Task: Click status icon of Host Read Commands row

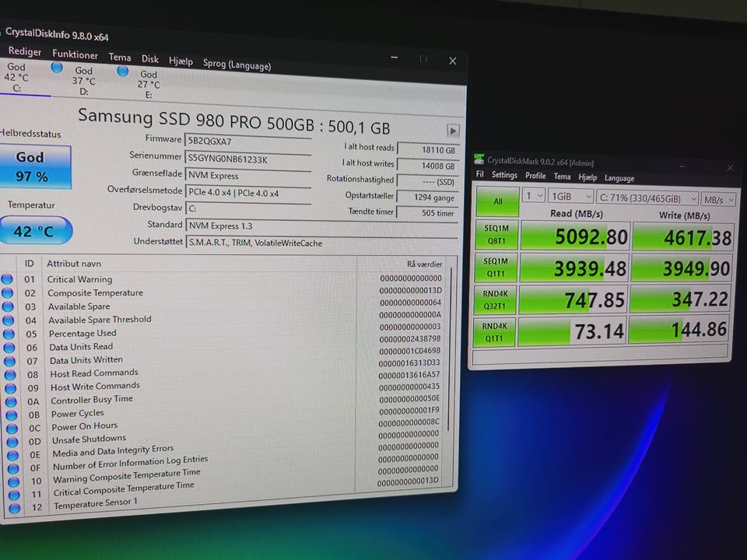Action: pyautogui.click(x=10, y=375)
